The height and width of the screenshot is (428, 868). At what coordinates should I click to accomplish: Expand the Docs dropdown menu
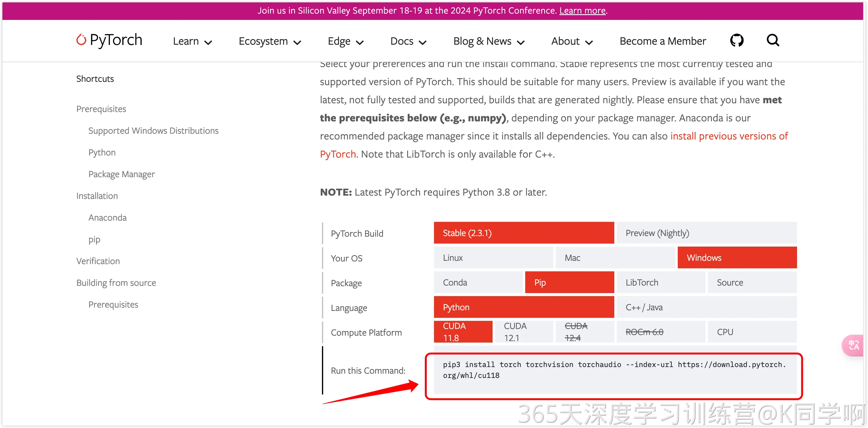[x=408, y=41]
